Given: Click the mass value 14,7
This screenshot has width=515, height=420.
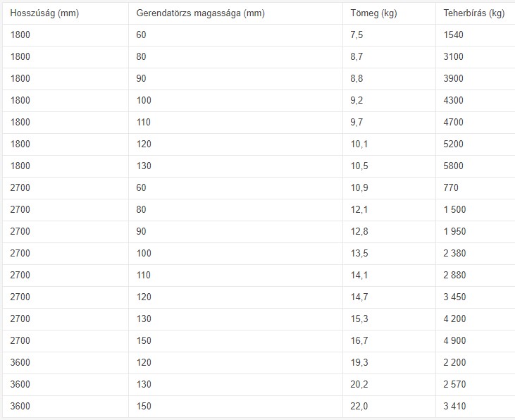Looking at the screenshot, I should click(x=359, y=297).
